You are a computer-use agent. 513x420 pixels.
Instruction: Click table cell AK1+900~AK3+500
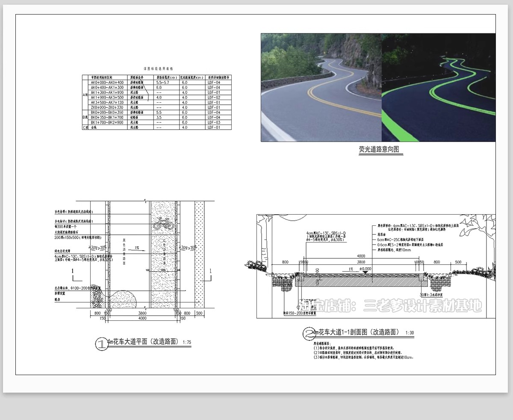pos(107,98)
